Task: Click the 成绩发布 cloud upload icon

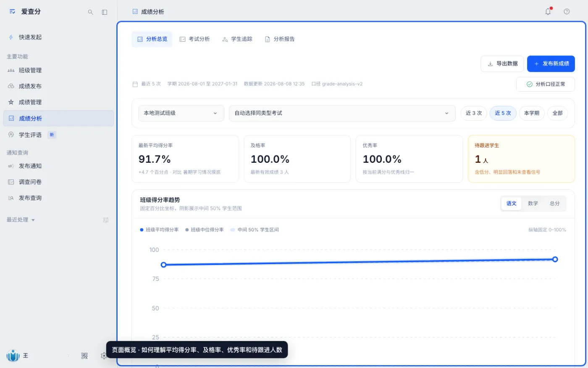Action: (x=11, y=86)
